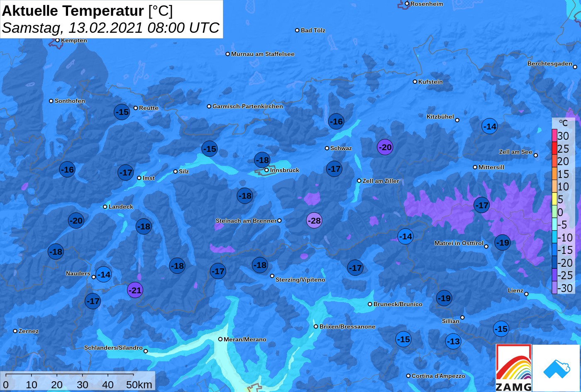Click the -17 marker left of Imst
581x392 pixels.
pos(126,173)
